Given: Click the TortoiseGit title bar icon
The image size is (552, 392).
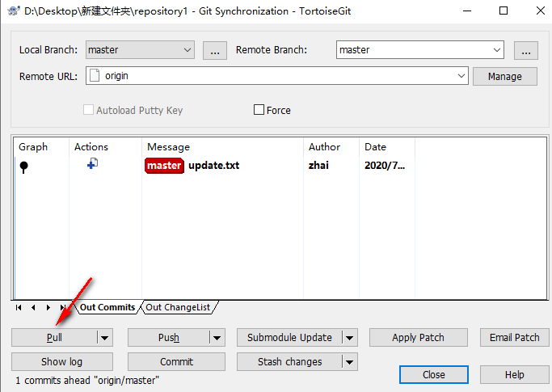Looking at the screenshot, I should [14, 11].
